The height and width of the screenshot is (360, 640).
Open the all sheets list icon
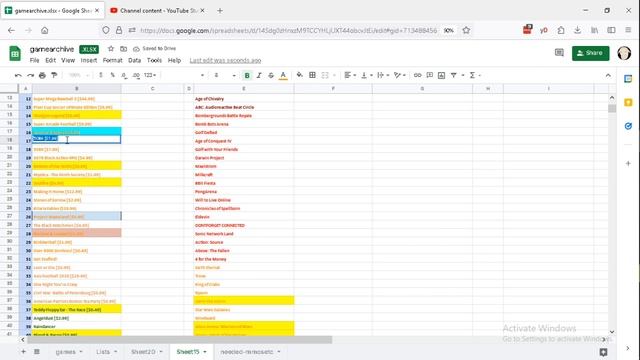(37, 351)
